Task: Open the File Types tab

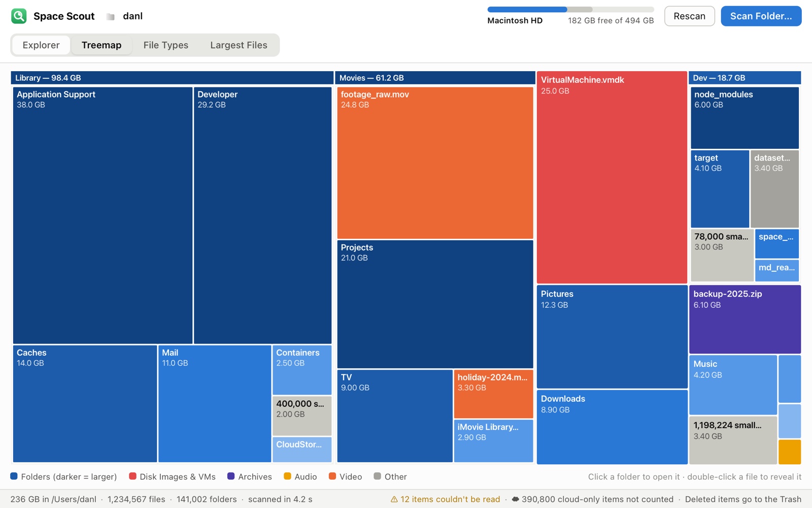Action: [x=166, y=45]
